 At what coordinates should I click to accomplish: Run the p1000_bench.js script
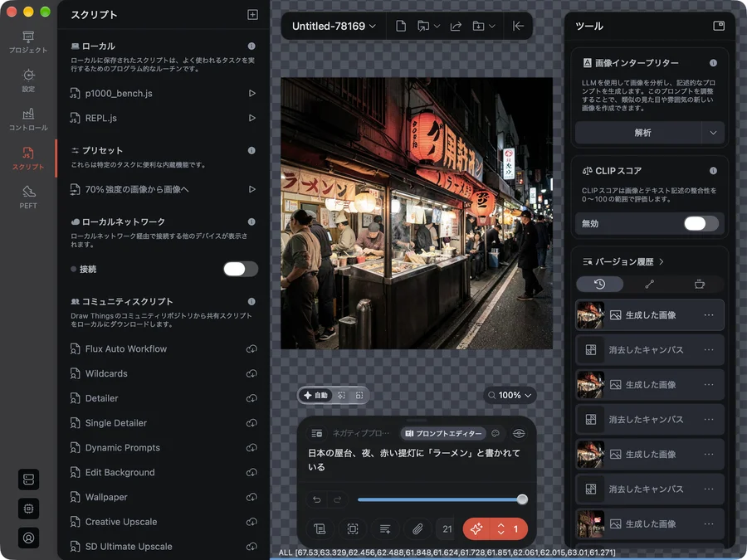[x=252, y=93]
